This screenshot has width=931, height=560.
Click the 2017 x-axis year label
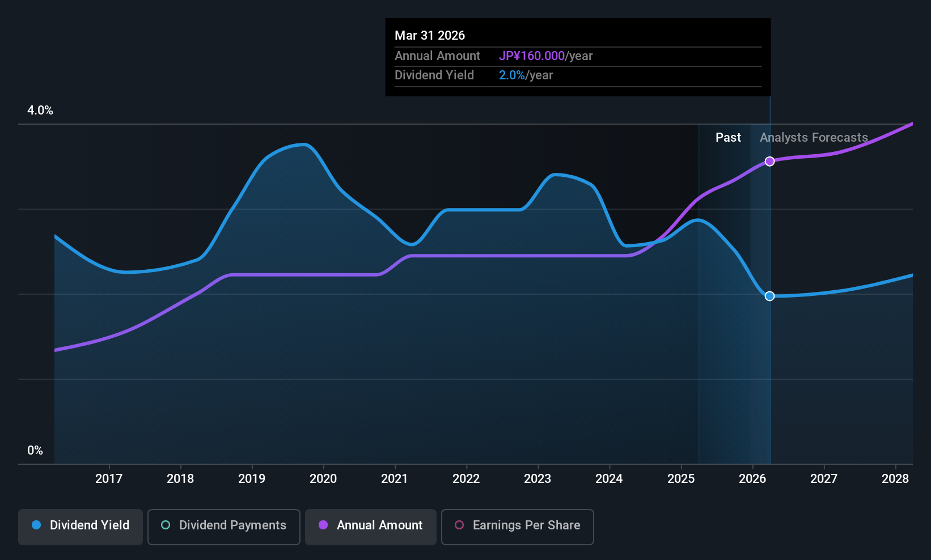pyautogui.click(x=109, y=478)
